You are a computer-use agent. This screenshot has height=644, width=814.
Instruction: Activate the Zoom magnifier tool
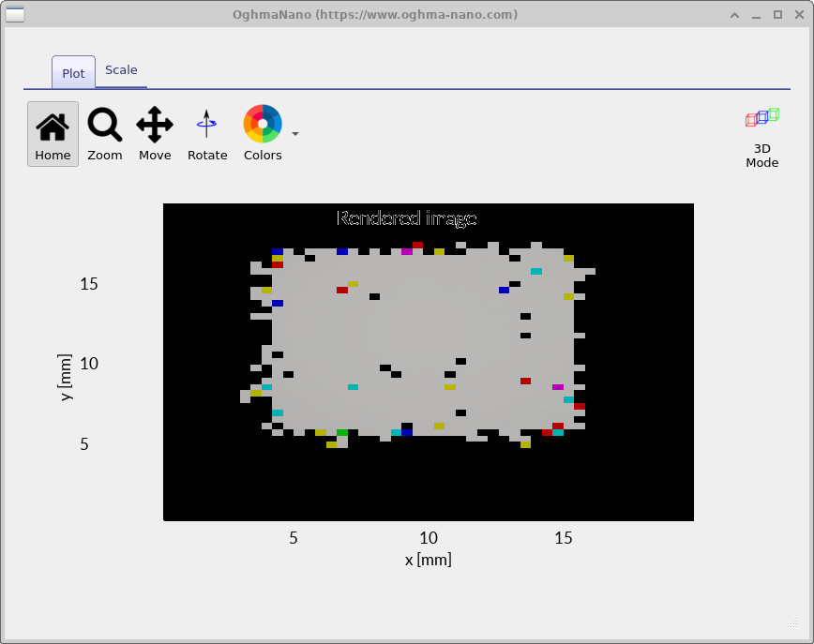point(104,131)
